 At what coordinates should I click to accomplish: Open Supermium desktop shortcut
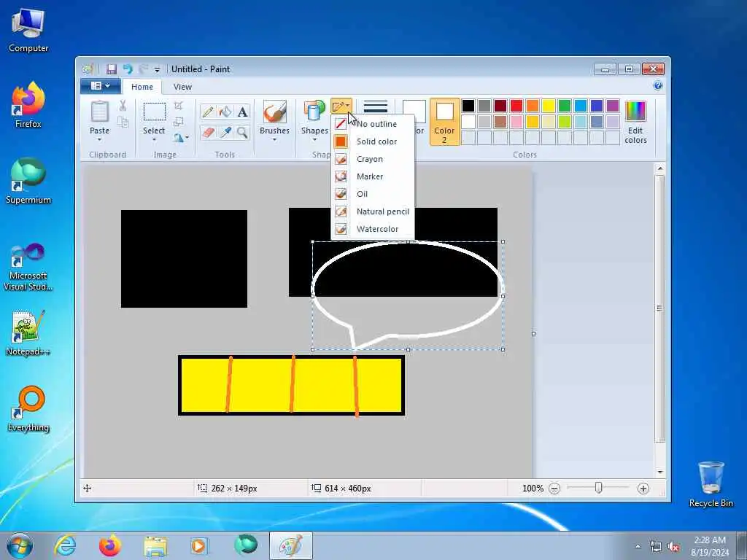coord(28,181)
